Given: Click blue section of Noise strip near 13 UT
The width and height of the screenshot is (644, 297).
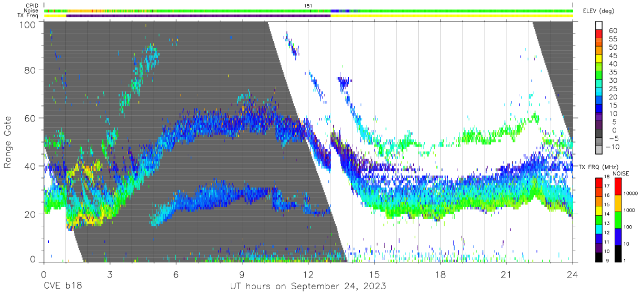Looking at the screenshot, I should coord(335,10).
